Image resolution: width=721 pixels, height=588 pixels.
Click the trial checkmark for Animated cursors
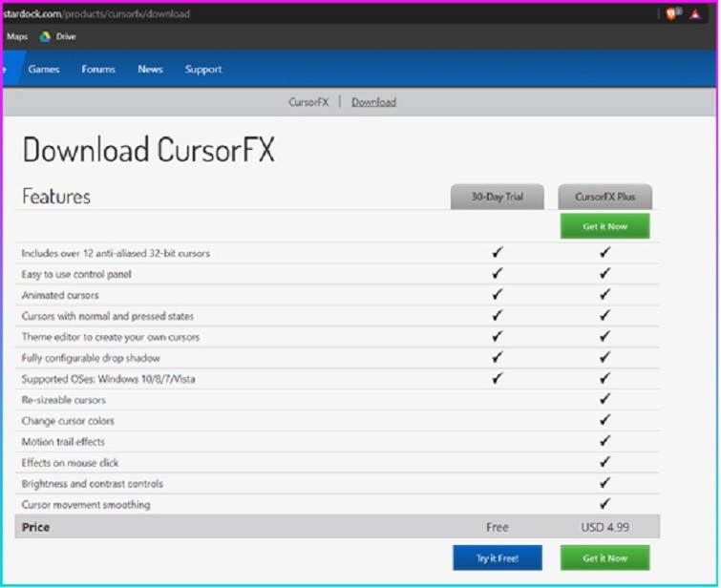click(x=497, y=295)
